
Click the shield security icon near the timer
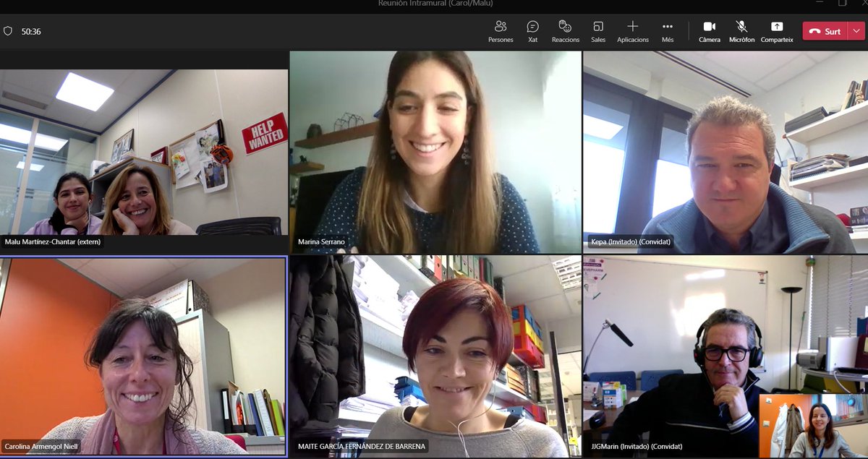coord(8,31)
